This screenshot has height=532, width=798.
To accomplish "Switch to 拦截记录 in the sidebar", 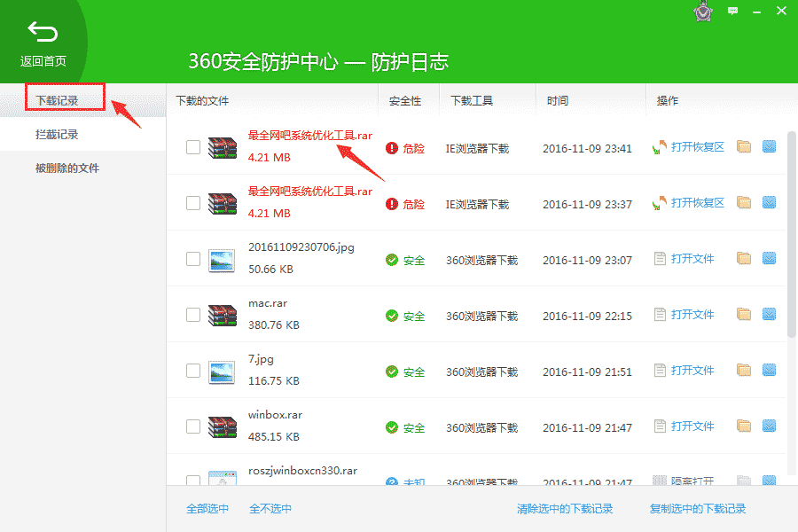I will 56,133.
